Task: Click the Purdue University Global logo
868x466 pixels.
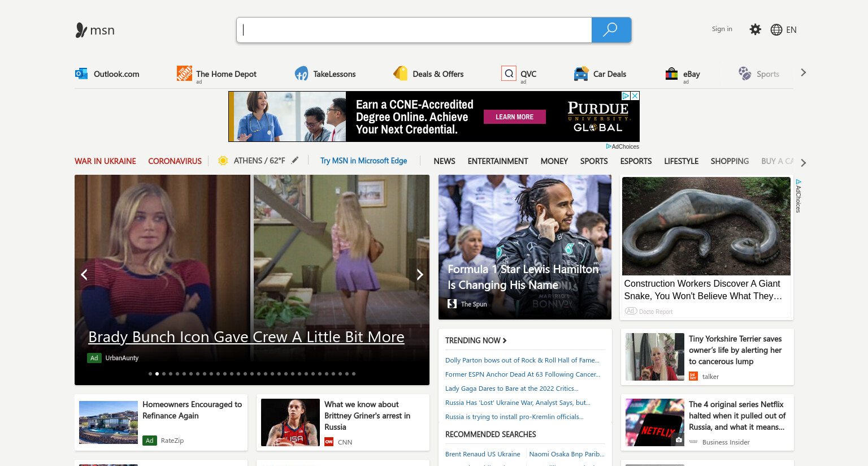Action: pyautogui.click(x=598, y=117)
